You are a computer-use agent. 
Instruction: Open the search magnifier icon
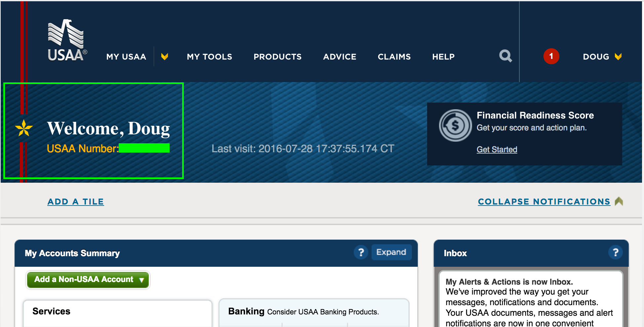click(x=505, y=56)
